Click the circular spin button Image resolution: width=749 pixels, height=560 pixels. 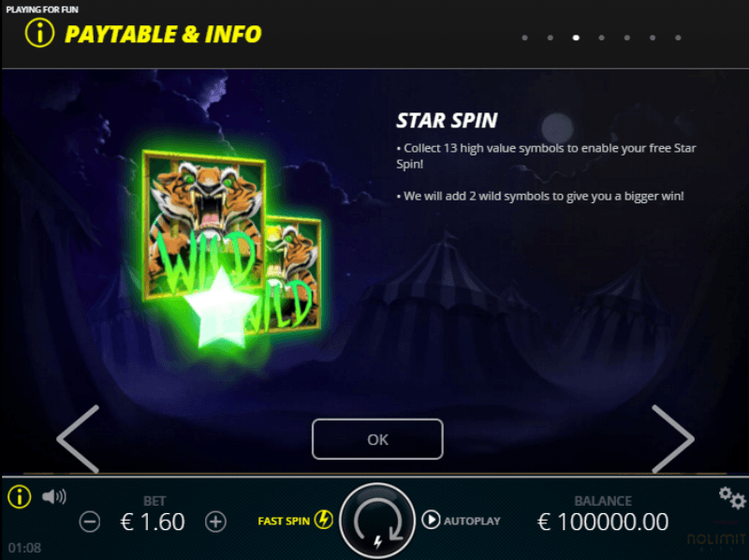point(377,522)
